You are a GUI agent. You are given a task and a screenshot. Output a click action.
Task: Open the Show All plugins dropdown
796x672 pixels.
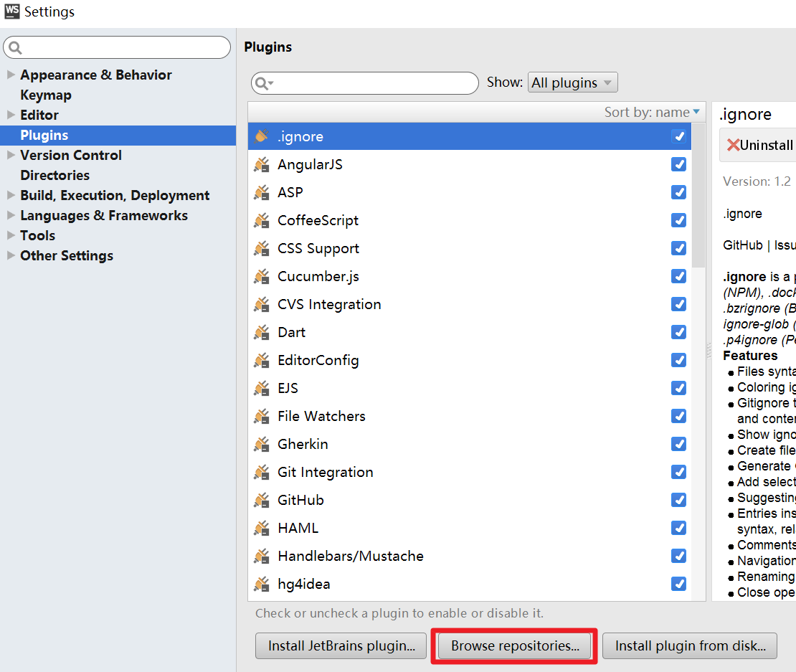click(573, 82)
